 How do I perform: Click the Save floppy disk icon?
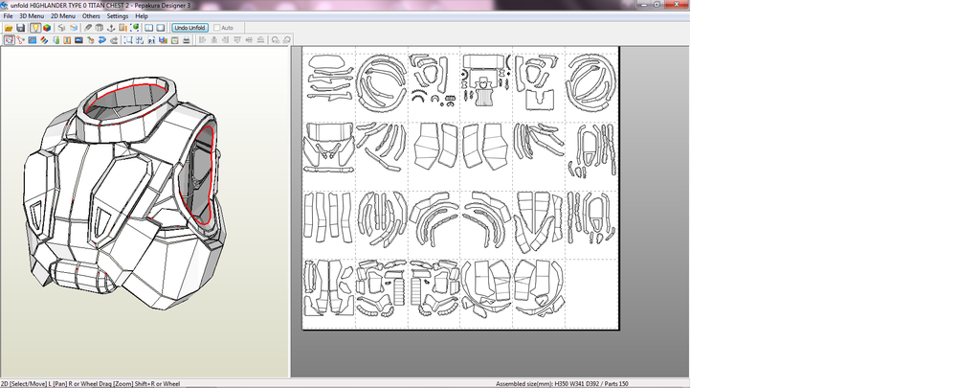tap(21, 28)
